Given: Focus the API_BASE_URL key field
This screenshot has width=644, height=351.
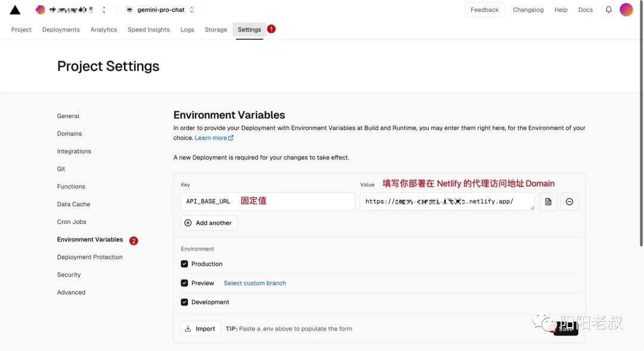Looking at the screenshot, I should pos(267,201).
